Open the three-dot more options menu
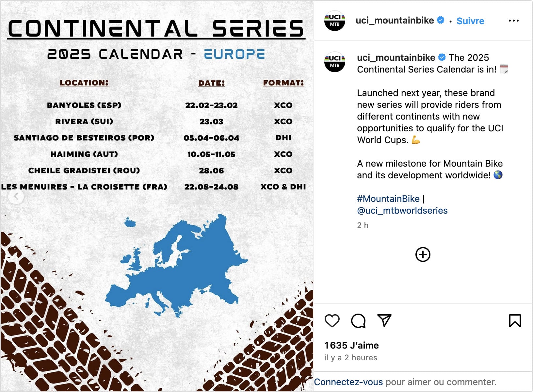Image resolution: width=533 pixels, height=392 pixels. pyautogui.click(x=513, y=21)
